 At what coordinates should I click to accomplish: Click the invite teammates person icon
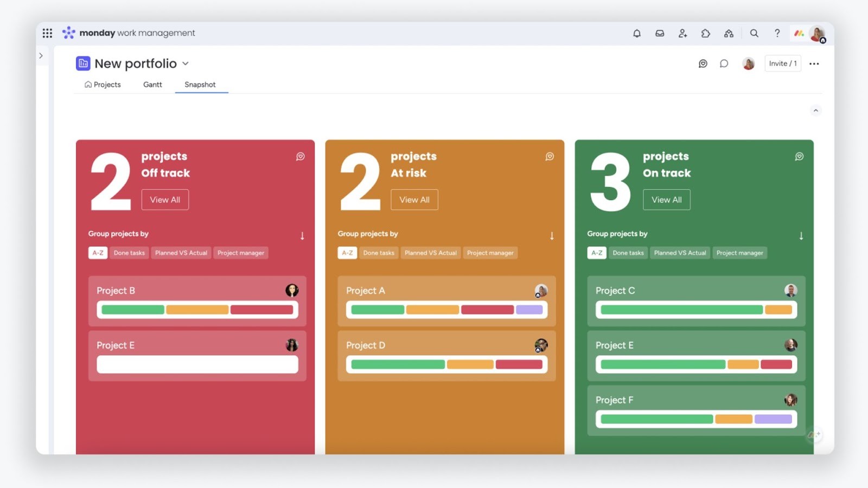coord(682,33)
